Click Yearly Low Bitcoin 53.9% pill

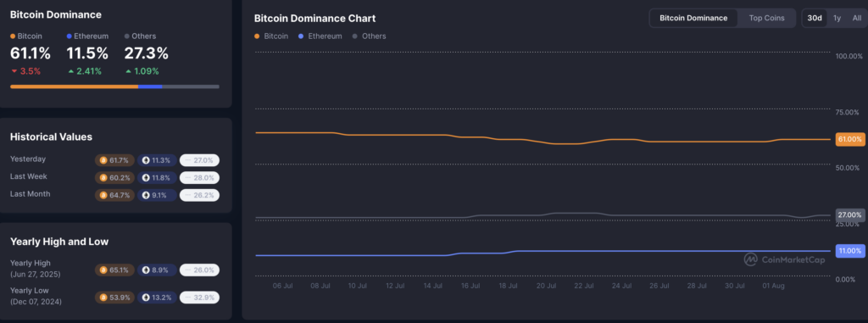tap(114, 298)
